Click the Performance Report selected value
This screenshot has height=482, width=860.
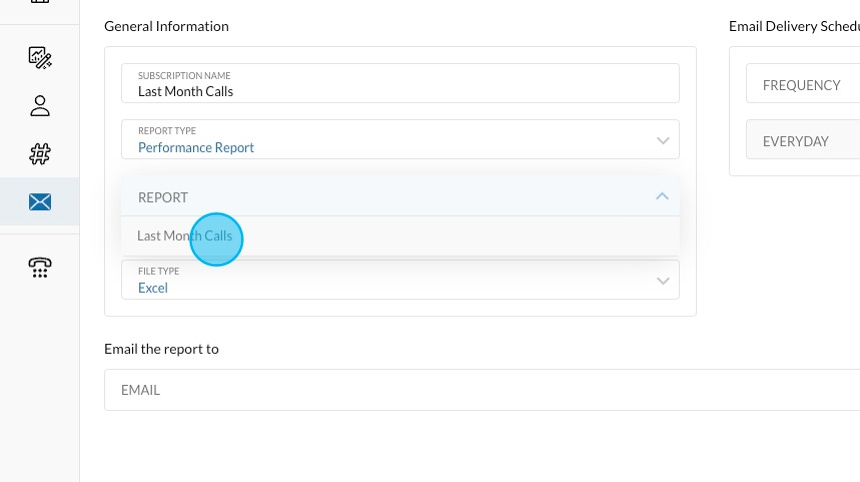pyautogui.click(x=196, y=148)
